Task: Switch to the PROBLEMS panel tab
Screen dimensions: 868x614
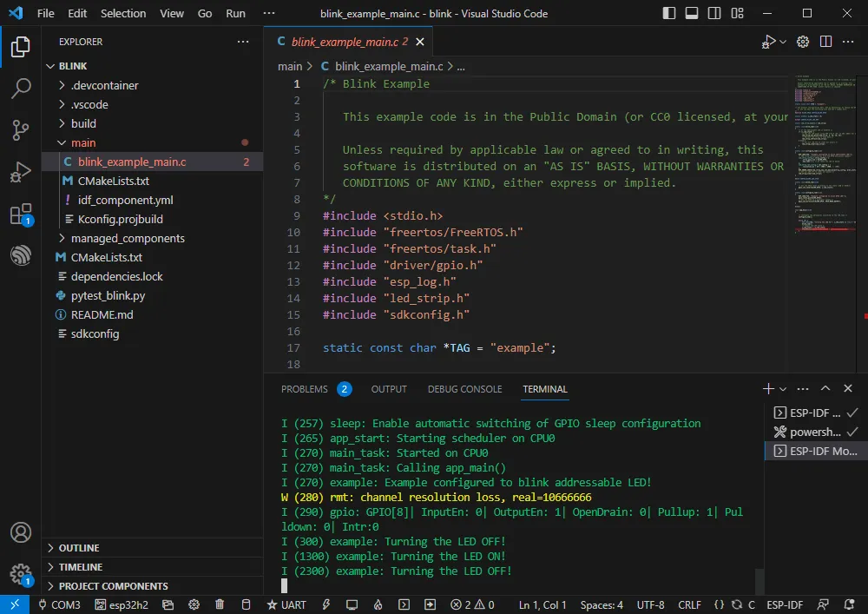Action: coord(305,389)
